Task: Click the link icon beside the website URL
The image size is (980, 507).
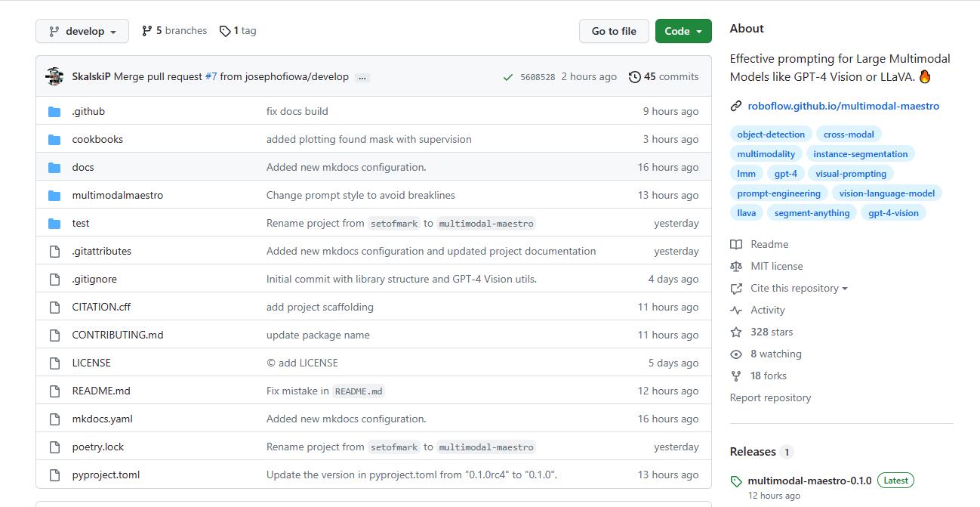Action: pos(736,107)
